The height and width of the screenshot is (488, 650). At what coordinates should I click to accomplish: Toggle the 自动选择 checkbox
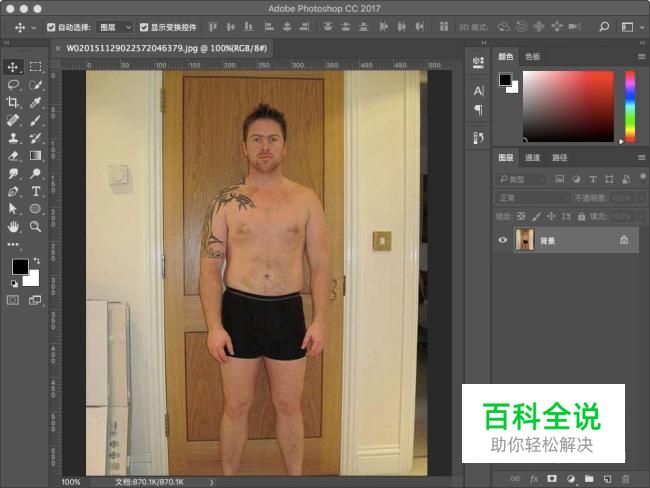pos(51,27)
